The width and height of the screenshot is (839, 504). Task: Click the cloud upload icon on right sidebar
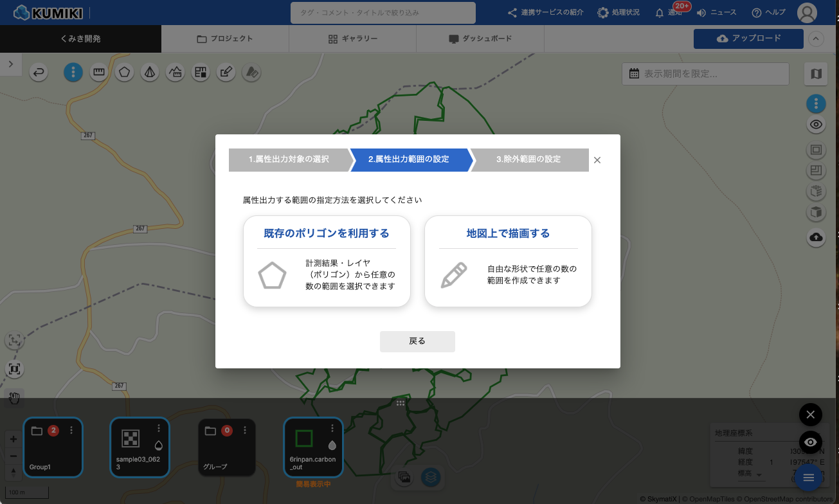tap(816, 237)
